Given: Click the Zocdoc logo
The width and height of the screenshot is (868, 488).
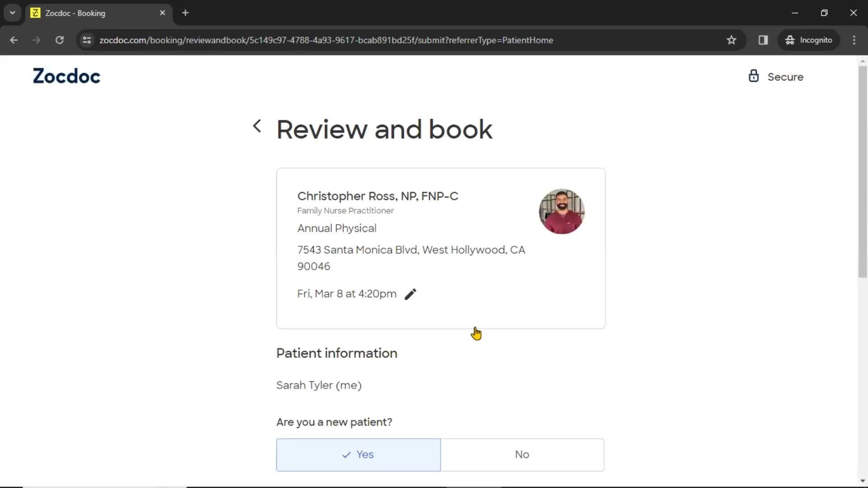Looking at the screenshot, I should [x=66, y=76].
